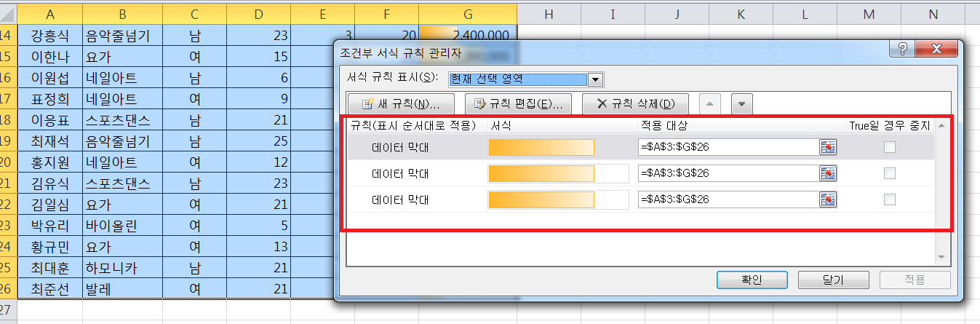Enable 'True일 경우 중지' for first rule
The height and width of the screenshot is (324, 980).
(889, 148)
